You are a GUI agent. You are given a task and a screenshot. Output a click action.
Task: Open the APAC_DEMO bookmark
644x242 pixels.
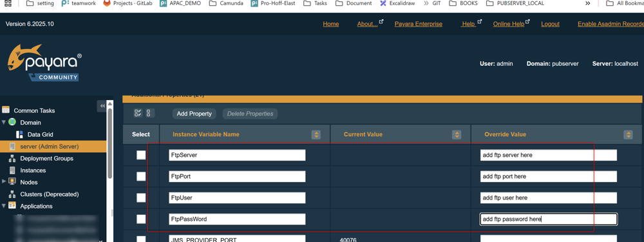click(x=181, y=3)
